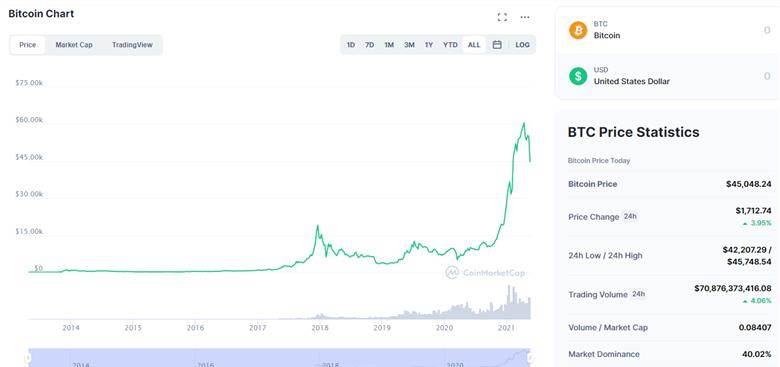This screenshot has width=780, height=367.
Task: Choose the 7D time range
Action: pos(369,45)
